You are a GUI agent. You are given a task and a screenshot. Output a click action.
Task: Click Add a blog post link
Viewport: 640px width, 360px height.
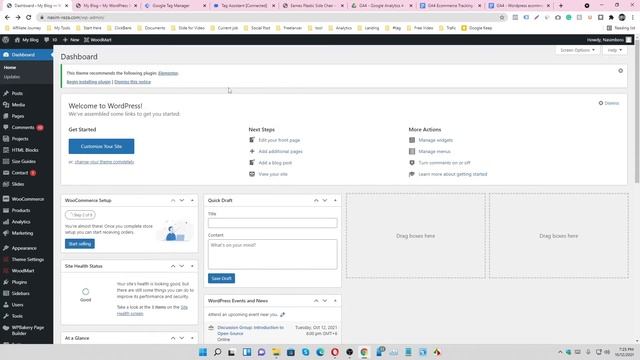(x=275, y=163)
